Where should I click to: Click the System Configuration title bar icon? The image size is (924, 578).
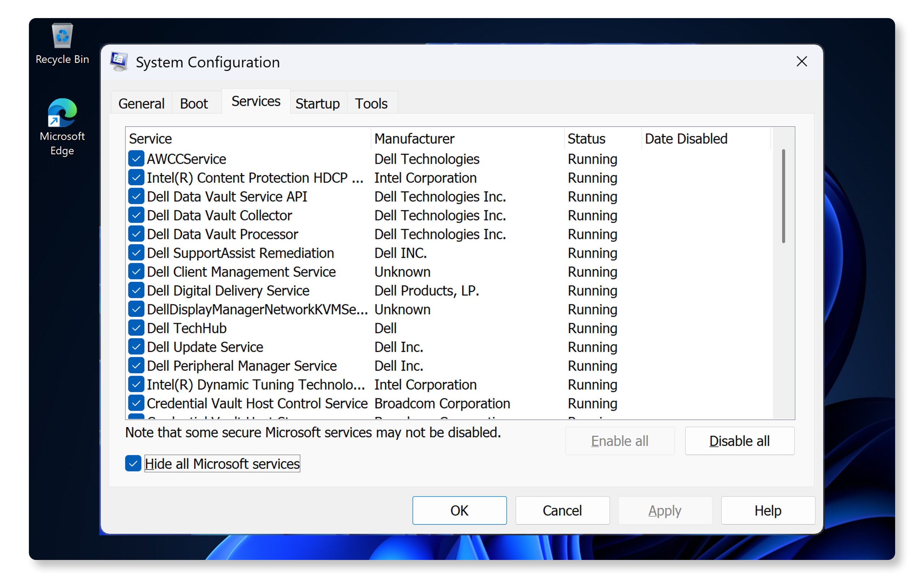coord(119,61)
